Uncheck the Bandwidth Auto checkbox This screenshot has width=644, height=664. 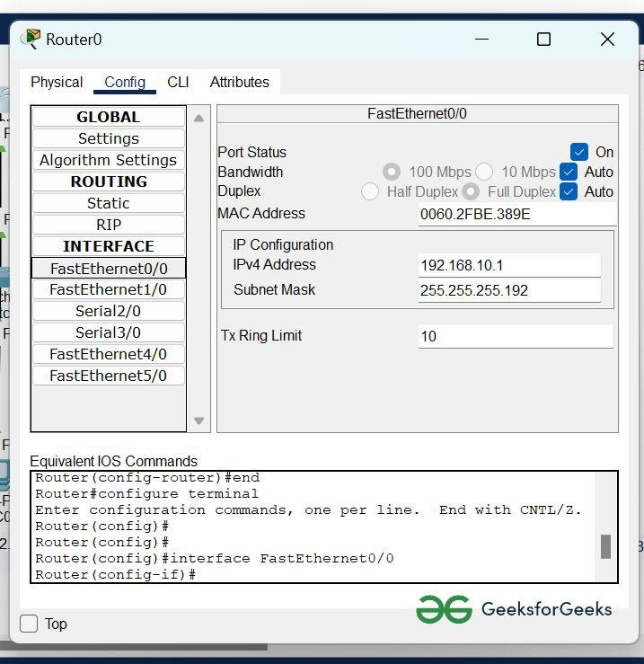(569, 172)
